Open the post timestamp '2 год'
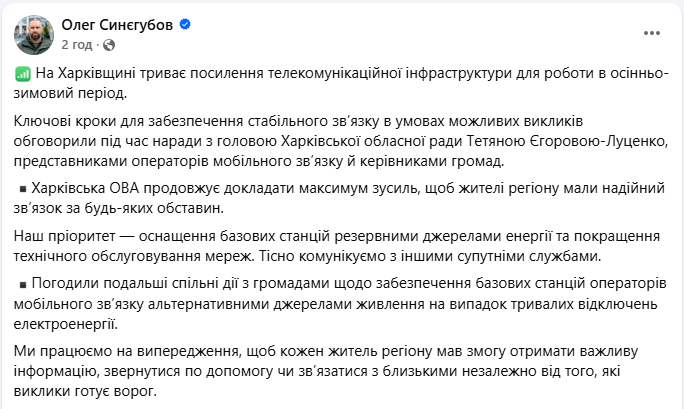Viewport: 684px width, 409px height. [x=77, y=44]
